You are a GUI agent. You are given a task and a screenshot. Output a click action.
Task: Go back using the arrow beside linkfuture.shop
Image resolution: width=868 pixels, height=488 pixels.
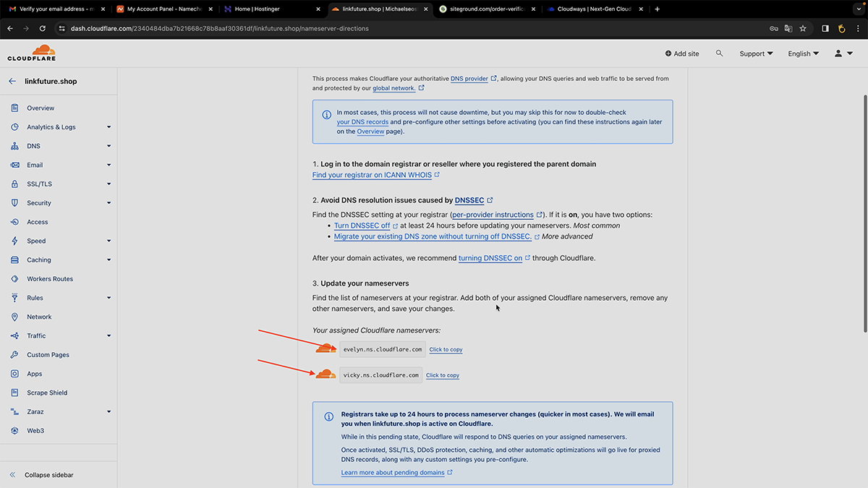(x=12, y=82)
